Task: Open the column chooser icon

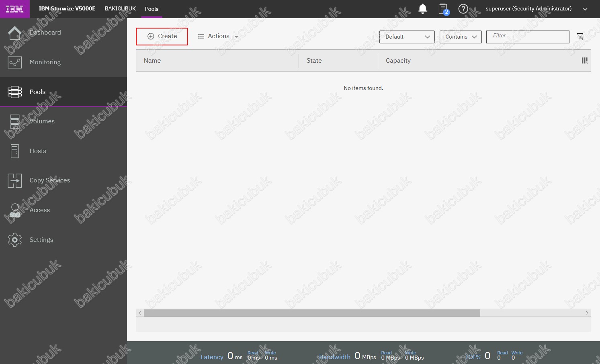Action: tap(585, 61)
